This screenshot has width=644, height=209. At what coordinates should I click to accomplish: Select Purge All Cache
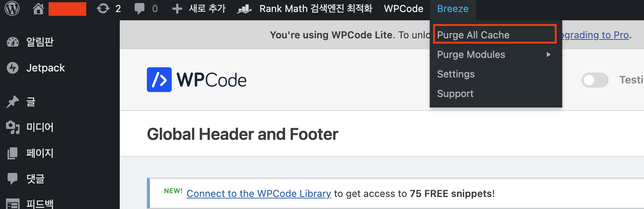[473, 35]
